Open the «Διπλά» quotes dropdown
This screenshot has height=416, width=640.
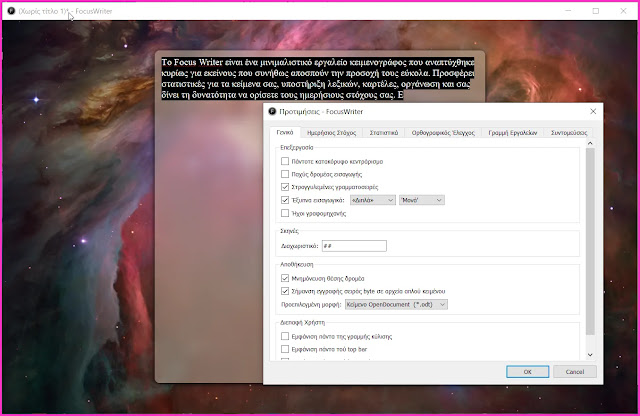[x=373, y=200]
